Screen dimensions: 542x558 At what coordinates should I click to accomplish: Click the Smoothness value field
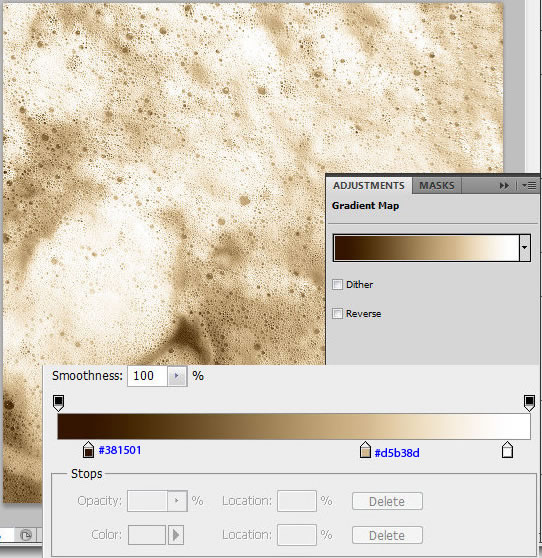(x=147, y=376)
